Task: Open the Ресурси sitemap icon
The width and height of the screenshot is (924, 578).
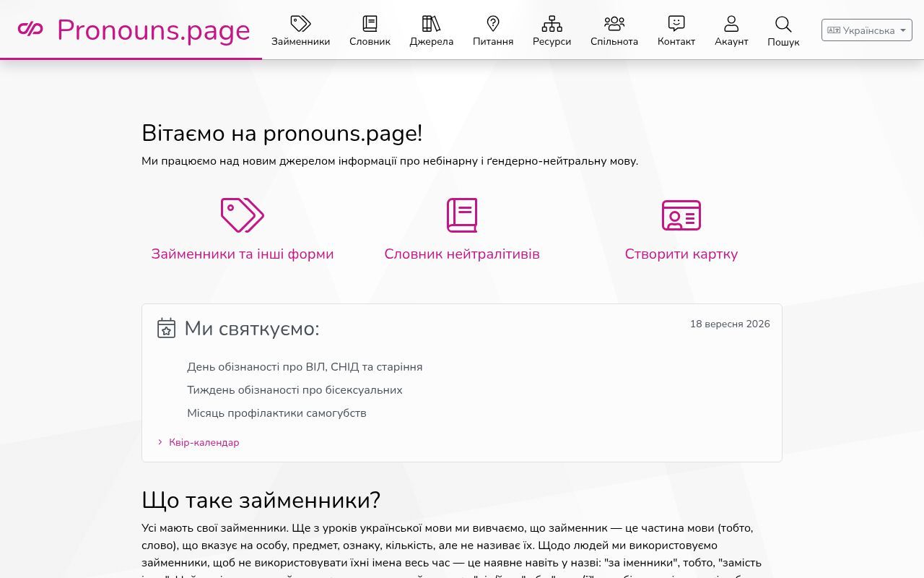Action: (552, 24)
